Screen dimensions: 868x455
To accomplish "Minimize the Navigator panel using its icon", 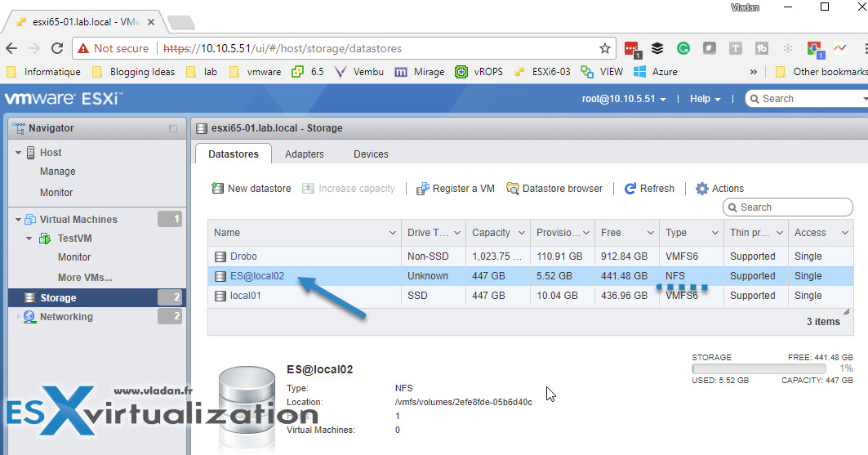I will tap(173, 128).
